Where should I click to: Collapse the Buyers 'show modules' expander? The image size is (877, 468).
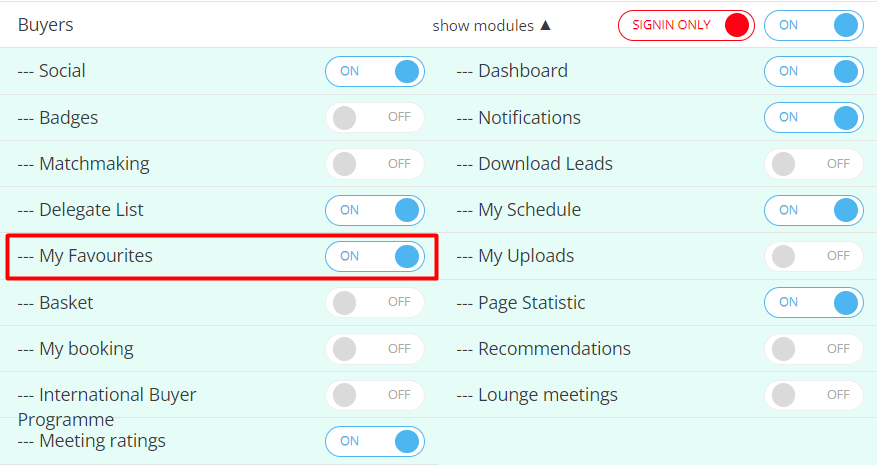[491, 25]
